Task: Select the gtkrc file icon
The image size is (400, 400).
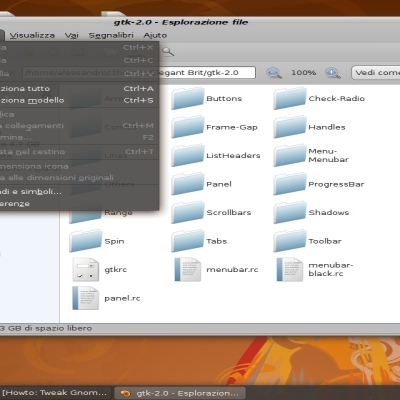Action: click(x=86, y=270)
